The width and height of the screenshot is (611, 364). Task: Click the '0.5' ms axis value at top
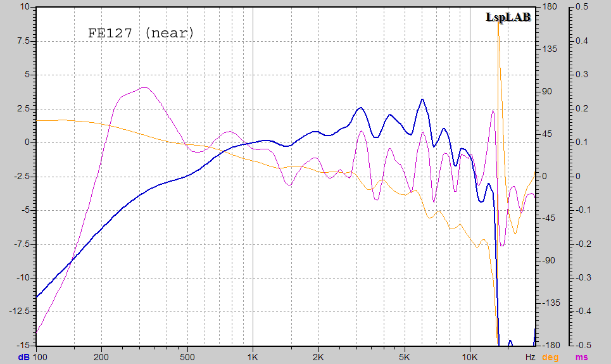(582, 7)
